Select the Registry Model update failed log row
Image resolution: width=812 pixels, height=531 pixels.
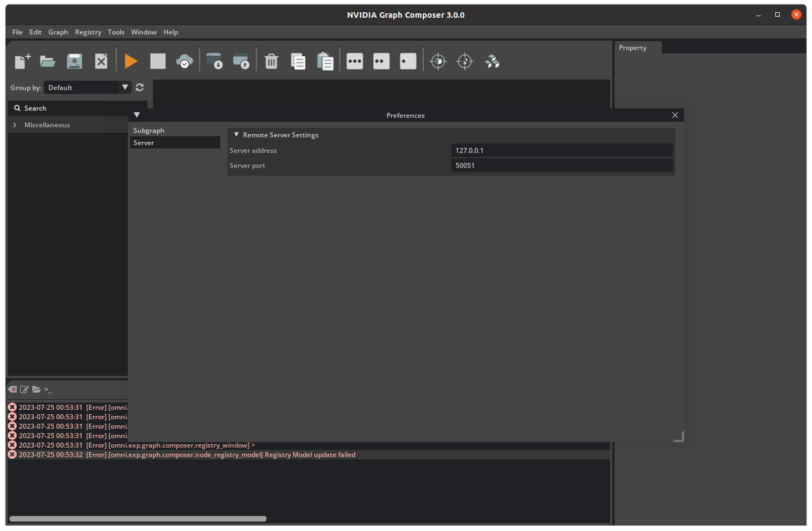coord(309,455)
